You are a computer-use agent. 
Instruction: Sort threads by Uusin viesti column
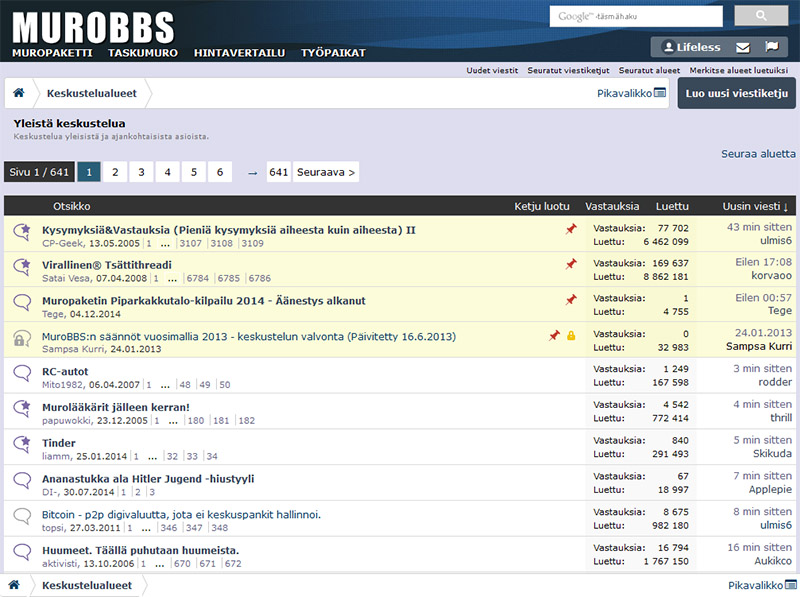pos(754,206)
